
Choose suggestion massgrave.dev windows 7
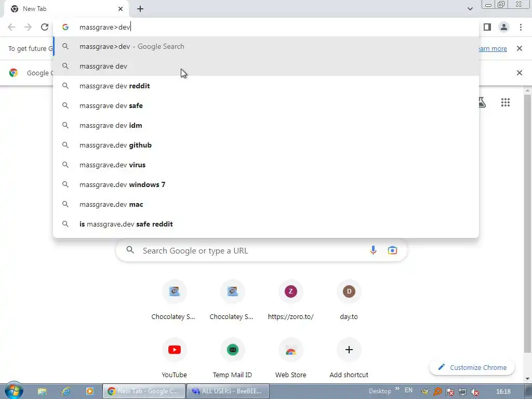pos(266,184)
